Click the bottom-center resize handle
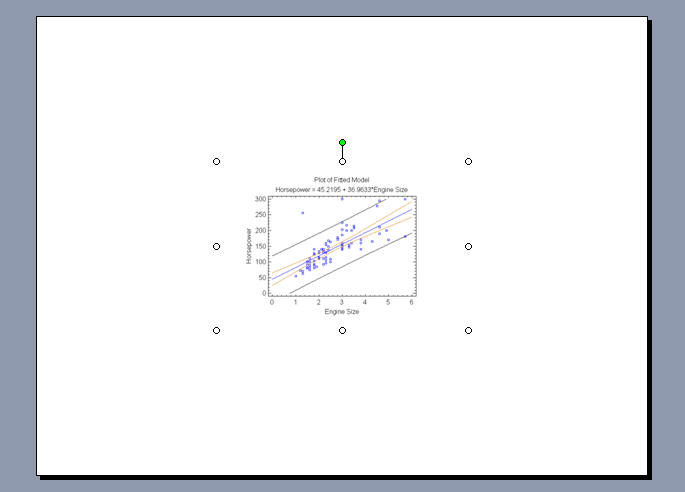Viewport: 685px width, 492px height. (342, 331)
